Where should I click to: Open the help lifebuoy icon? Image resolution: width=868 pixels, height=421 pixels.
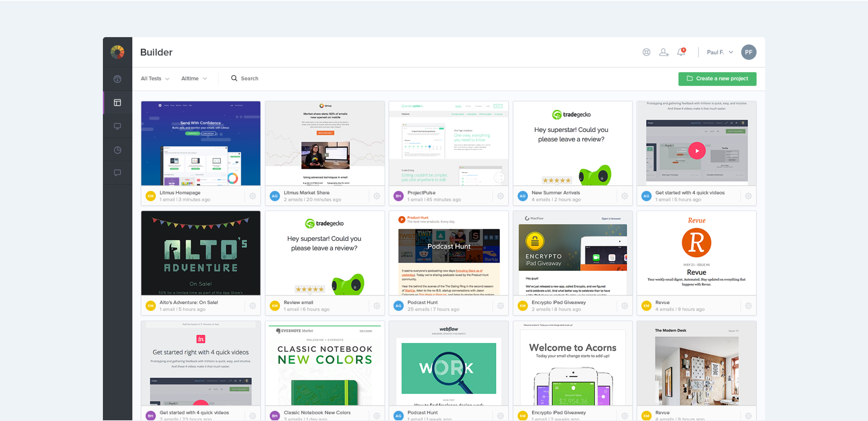[646, 52]
